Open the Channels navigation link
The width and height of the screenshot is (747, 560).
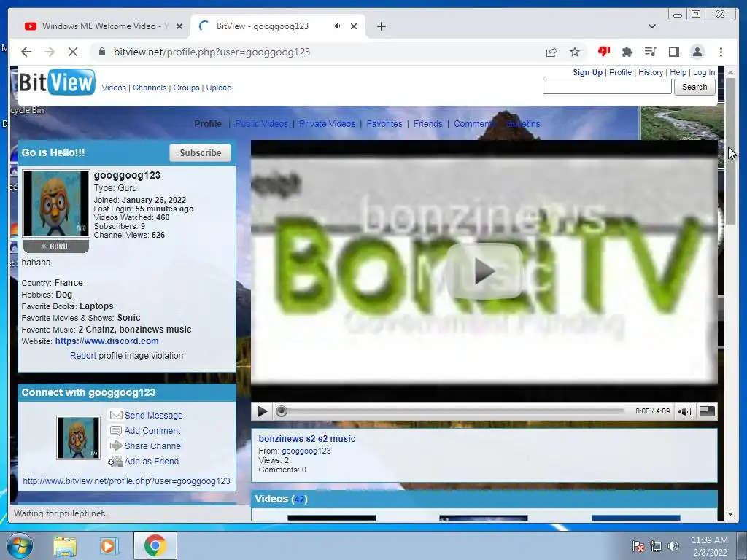(150, 87)
